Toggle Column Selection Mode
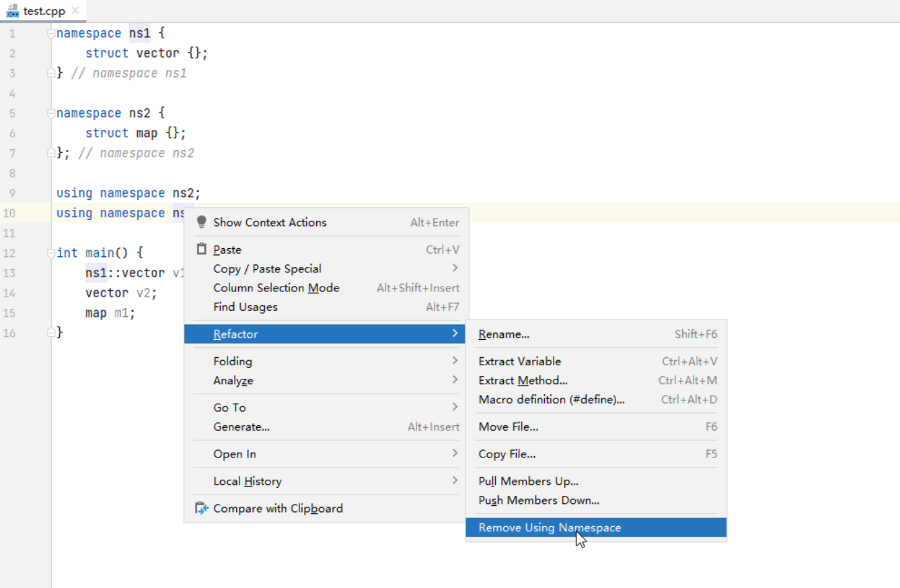Image resolution: width=900 pixels, height=588 pixels. (276, 288)
